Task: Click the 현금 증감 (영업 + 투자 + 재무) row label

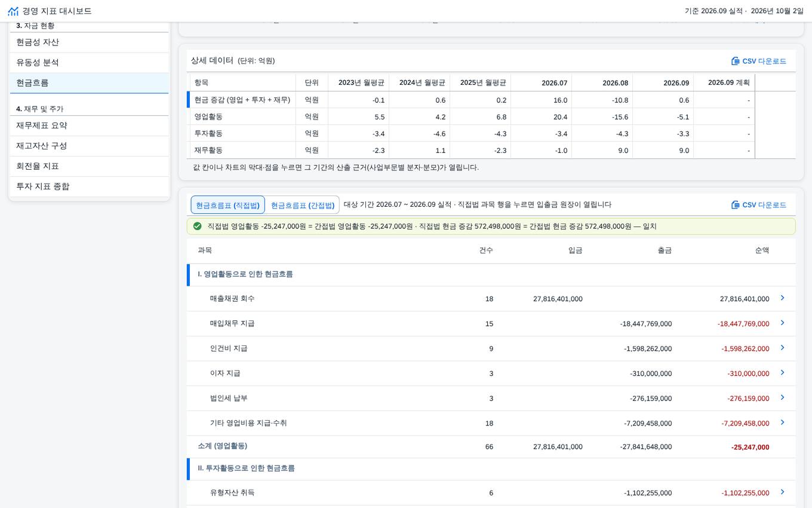Action: point(242,100)
